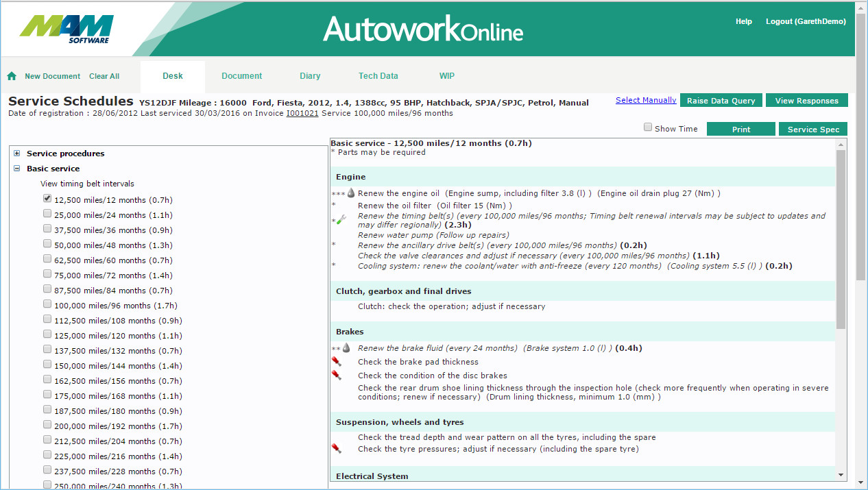Follow the Select Manually link
Viewport: 868px width, 490px height.
(x=645, y=100)
